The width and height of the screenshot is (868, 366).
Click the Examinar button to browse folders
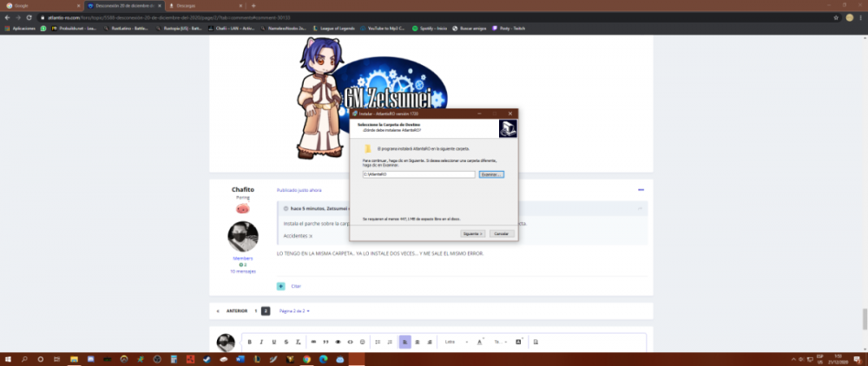click(491, 174)
